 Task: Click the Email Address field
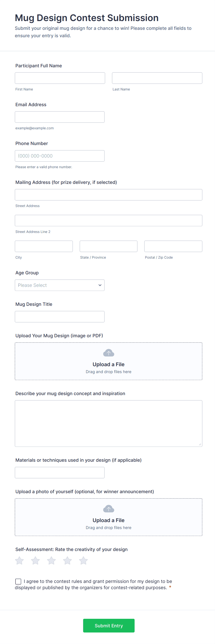pos(60,117)
